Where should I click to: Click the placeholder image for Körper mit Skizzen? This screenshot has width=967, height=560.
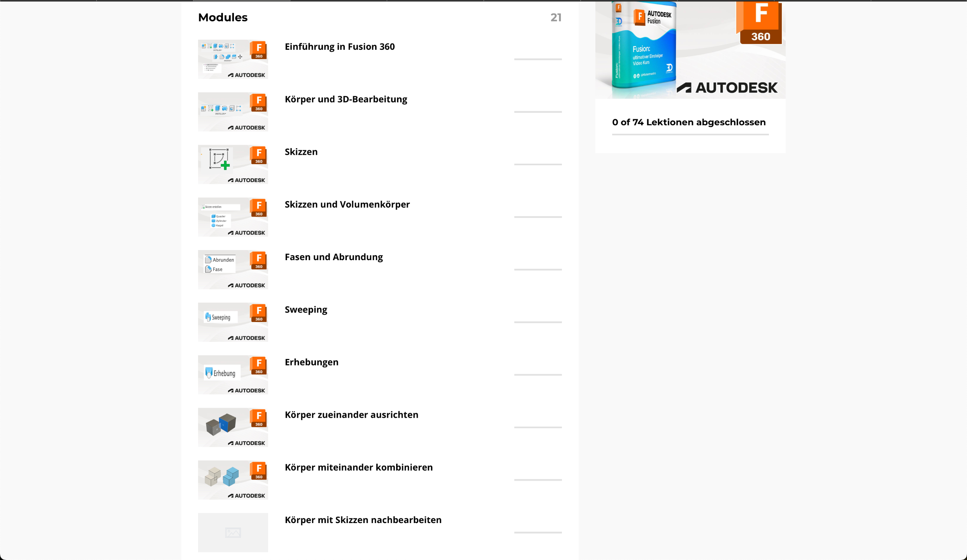(x=233, y=532)
